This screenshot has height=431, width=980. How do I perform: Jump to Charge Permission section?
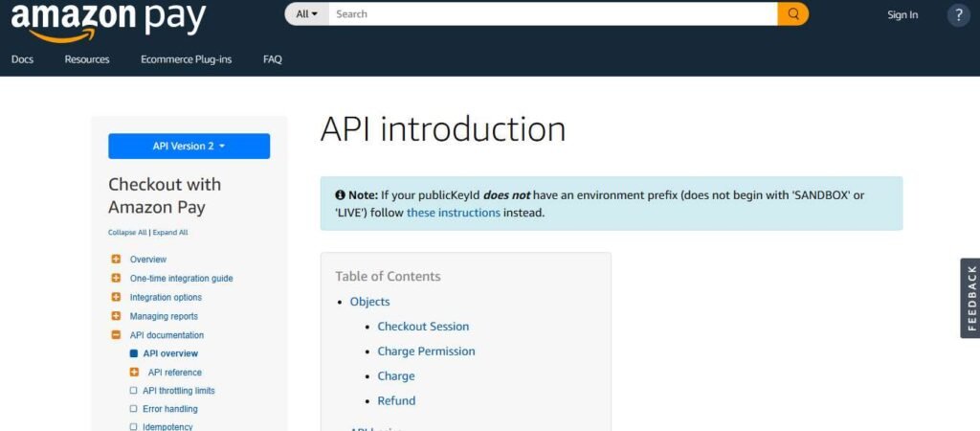point(426,352)
